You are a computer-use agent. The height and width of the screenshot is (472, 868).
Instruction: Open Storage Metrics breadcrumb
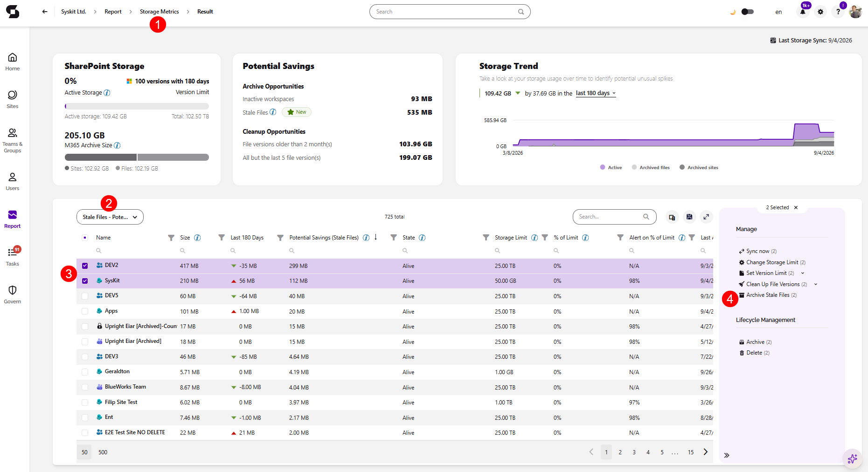pos(159,12)
